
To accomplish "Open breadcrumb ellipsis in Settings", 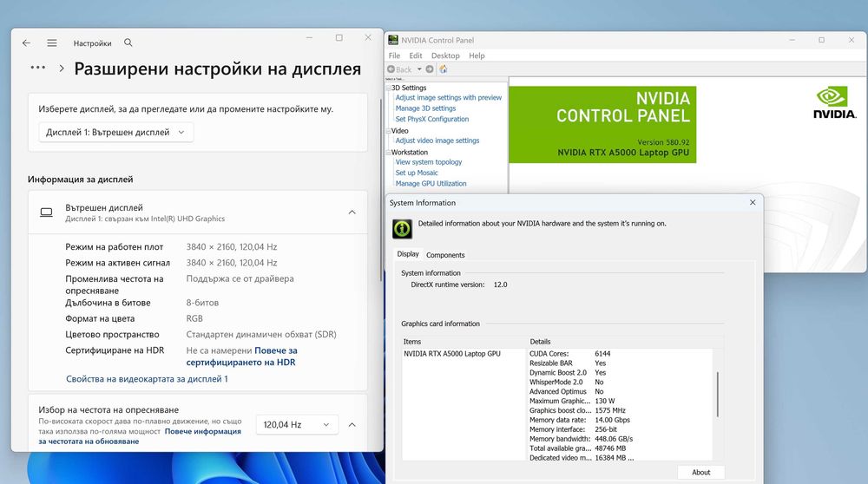I will click(x=37, y=68).
